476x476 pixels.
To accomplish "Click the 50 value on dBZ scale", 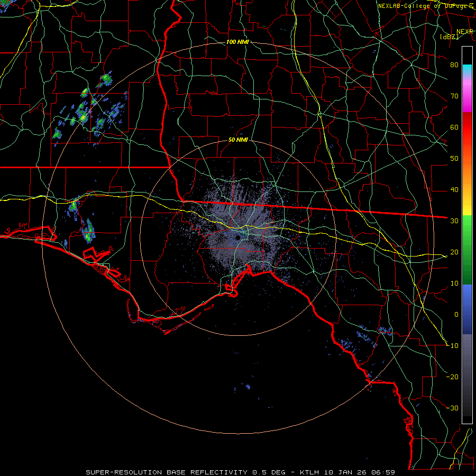I will click(x=454, y=159).
